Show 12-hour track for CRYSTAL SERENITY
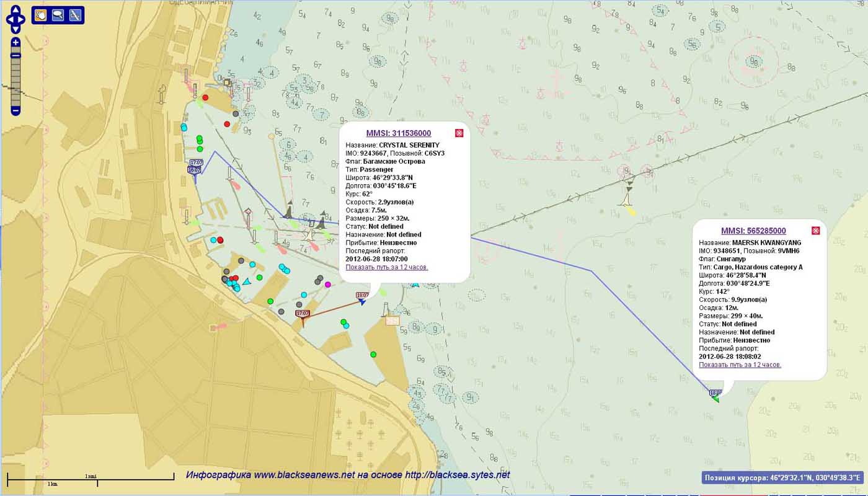The width and height of the screenshot is (868, 496). click(387, 267)
